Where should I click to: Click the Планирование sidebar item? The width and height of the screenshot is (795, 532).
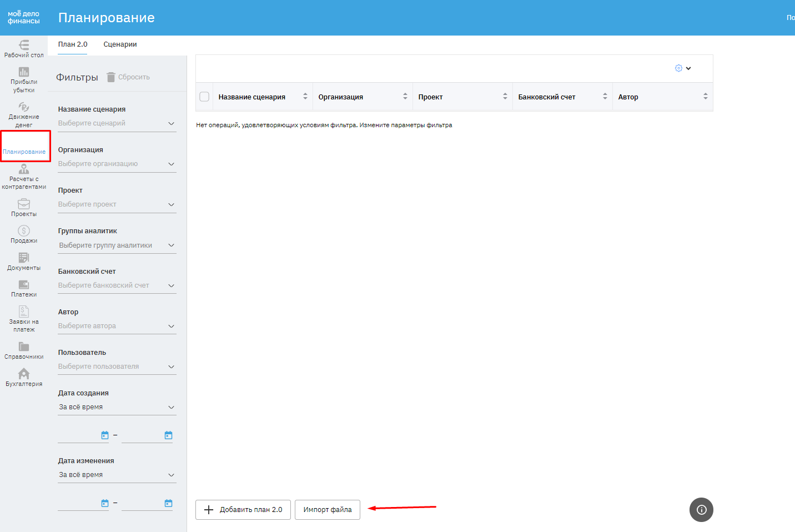[x=24, y=146]
